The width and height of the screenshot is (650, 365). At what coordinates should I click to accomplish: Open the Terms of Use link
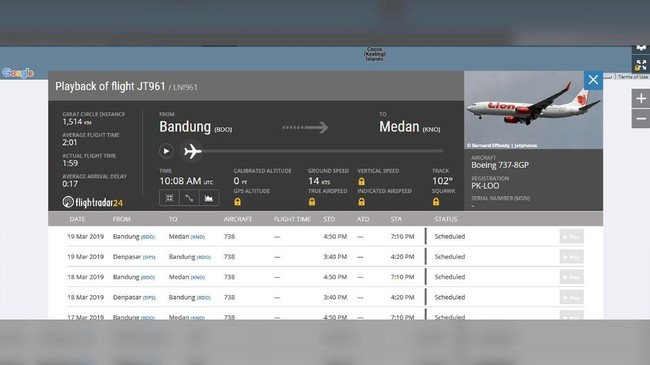click(633, 77)
